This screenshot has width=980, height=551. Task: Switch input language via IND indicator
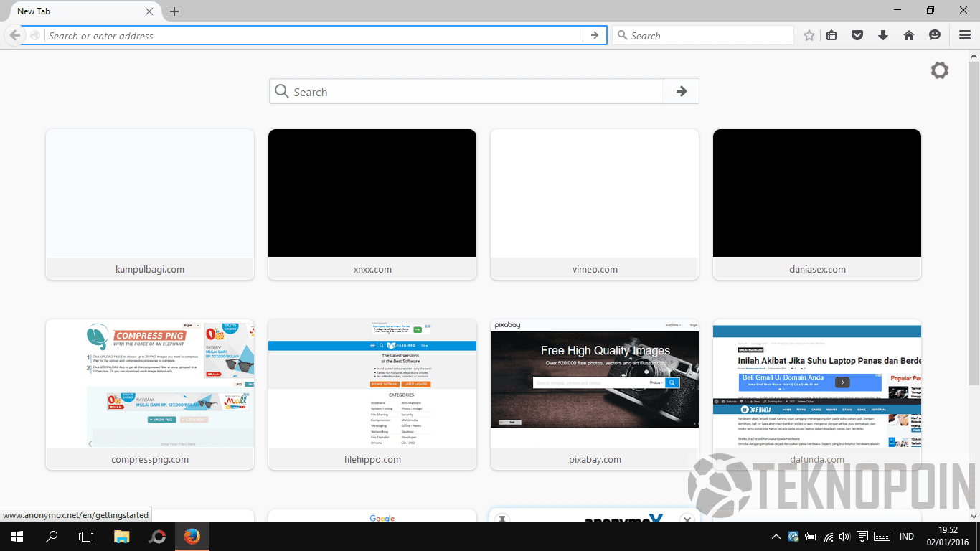point(907,537)
